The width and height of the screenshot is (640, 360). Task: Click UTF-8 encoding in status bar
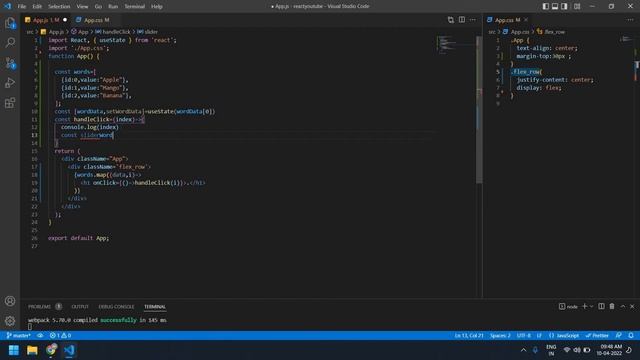click(524, 336)
